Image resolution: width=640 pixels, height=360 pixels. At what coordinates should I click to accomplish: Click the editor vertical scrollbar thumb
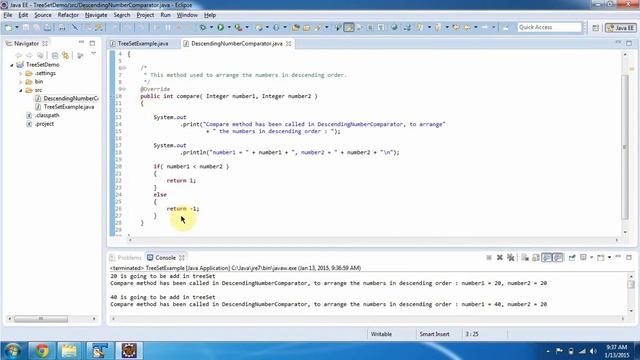coord(625,147)
